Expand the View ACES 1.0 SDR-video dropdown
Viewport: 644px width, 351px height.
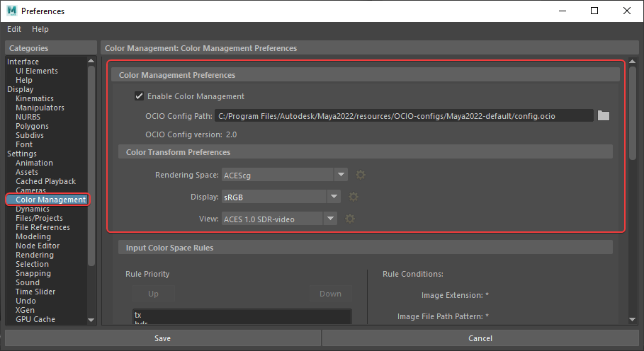(329, 219)
